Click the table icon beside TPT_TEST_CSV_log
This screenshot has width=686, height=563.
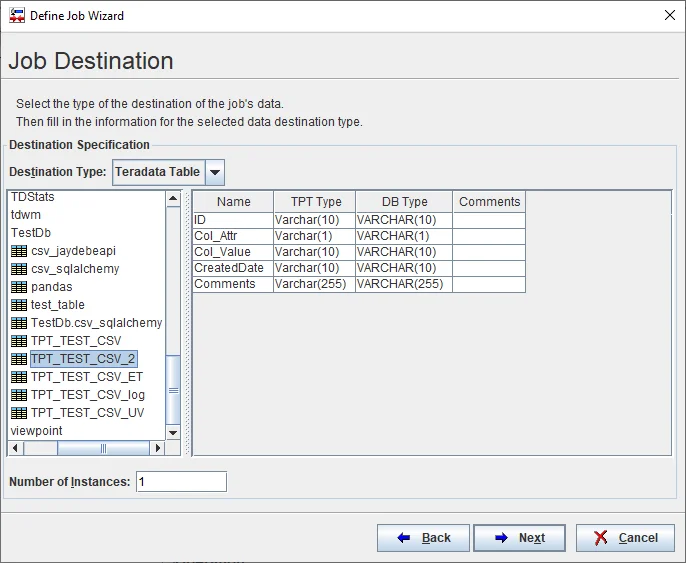pos(18,395)
